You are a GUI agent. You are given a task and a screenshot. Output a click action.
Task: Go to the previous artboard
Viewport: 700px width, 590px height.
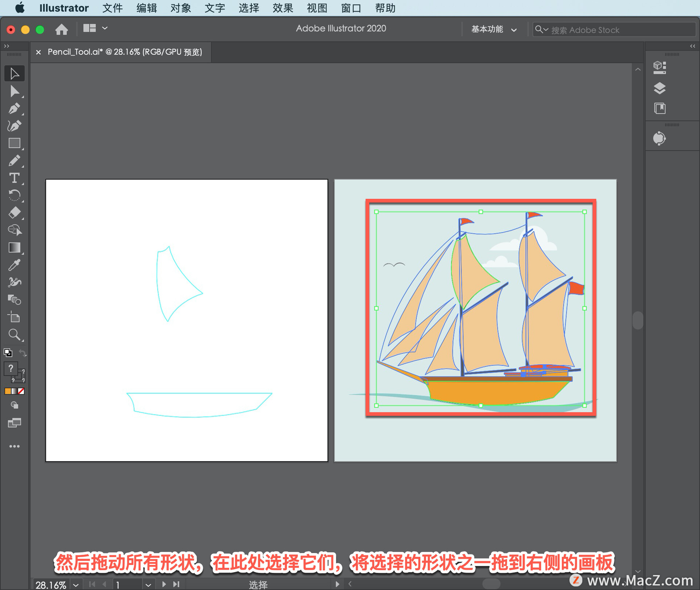105,584
